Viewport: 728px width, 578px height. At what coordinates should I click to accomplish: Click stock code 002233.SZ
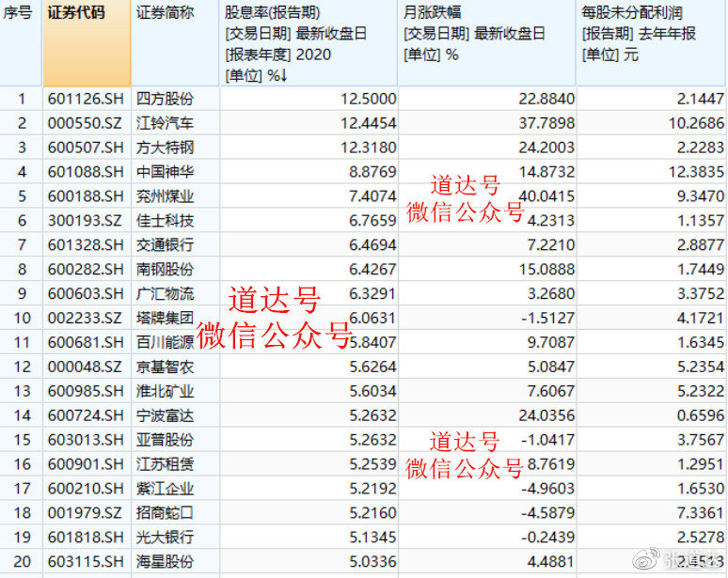(85, 319)
